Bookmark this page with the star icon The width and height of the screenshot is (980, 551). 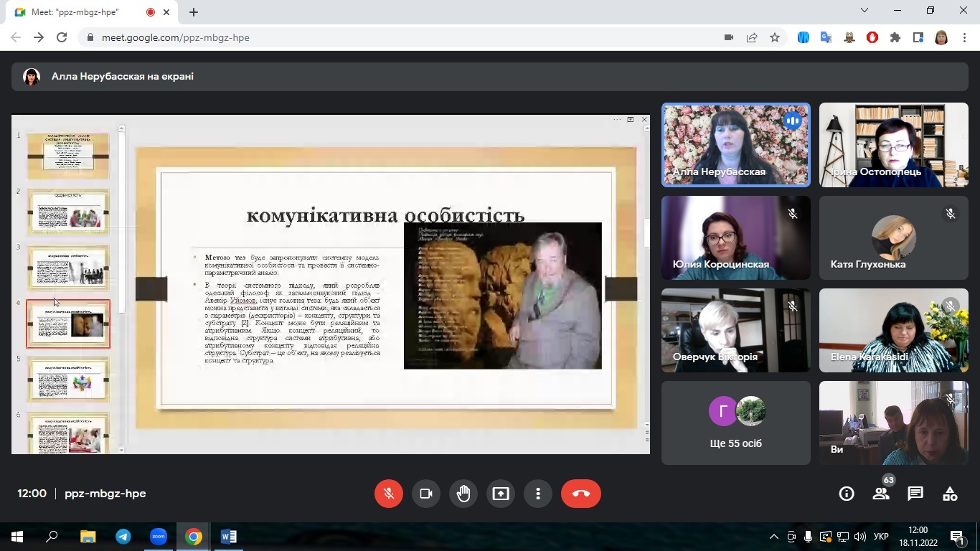pos(775,37)
